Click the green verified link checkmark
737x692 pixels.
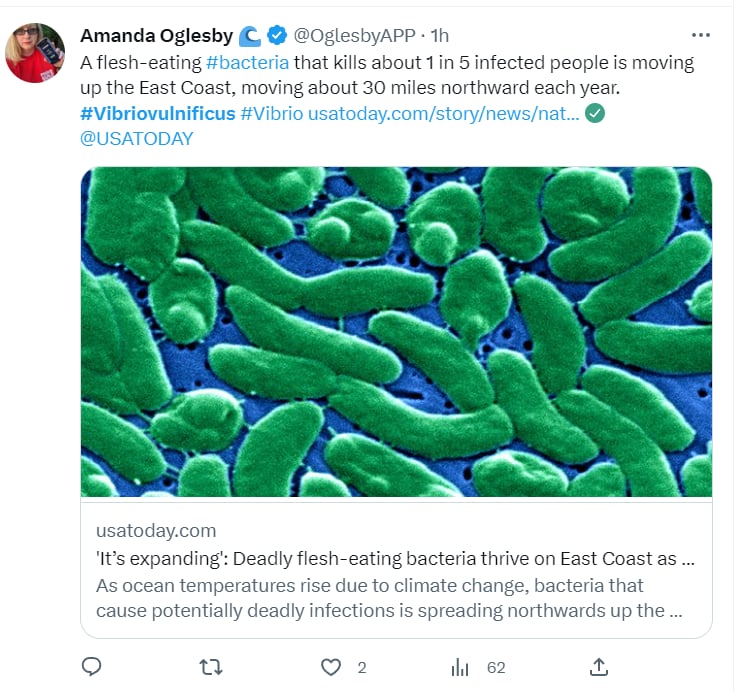pyautogui.click(x=595, y=113)
